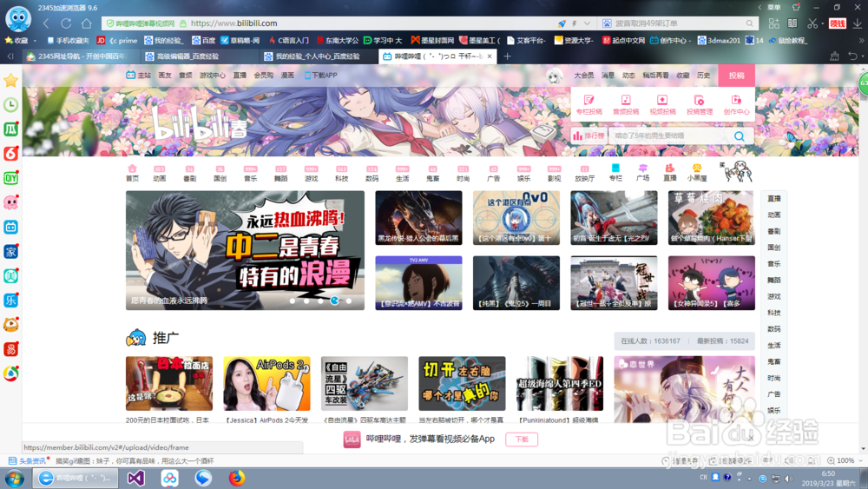Viewport: 868px width, 489px height.
Task: Click the browser search box at top right
Action: 678,23
